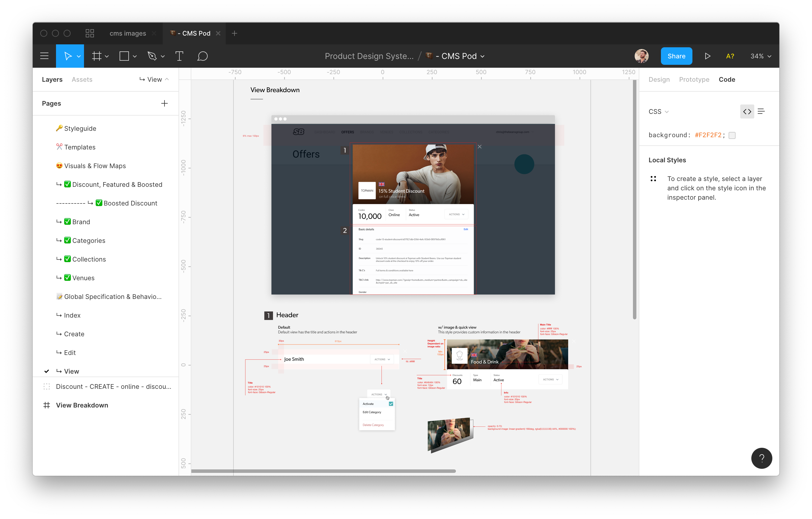Select the Comment tool
The height and width of the screenshot is (519, 812).
pyautogui.click(x=202, y=56)
